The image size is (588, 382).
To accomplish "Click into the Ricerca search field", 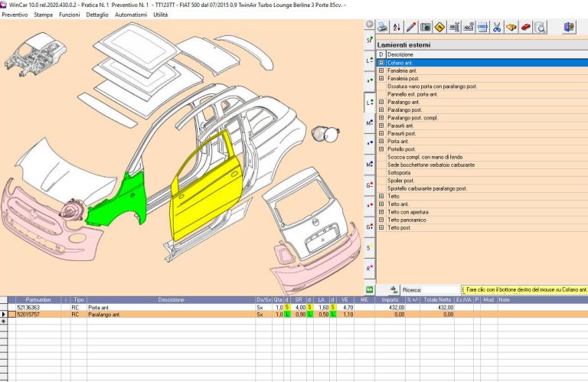I will coord(441,290).
